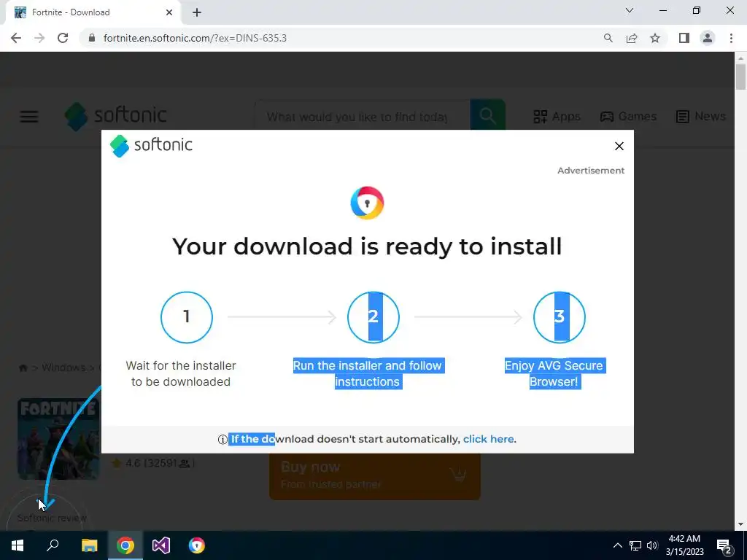Click 'Run the installer and follow instructions' text
This screenshot has width=747, height=560.
click(x=368, y=374)
